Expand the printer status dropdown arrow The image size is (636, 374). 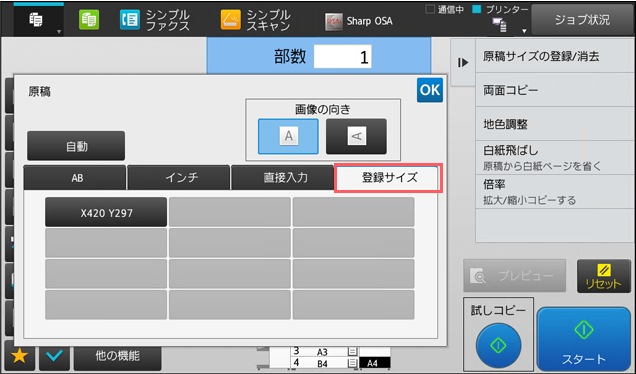(524, 31)
